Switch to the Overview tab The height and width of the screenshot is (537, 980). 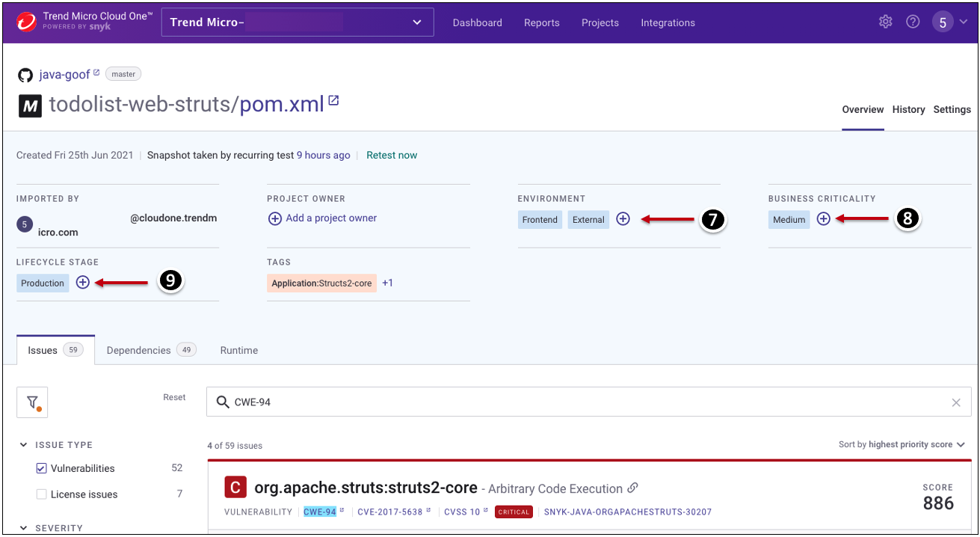coord(863,109)
